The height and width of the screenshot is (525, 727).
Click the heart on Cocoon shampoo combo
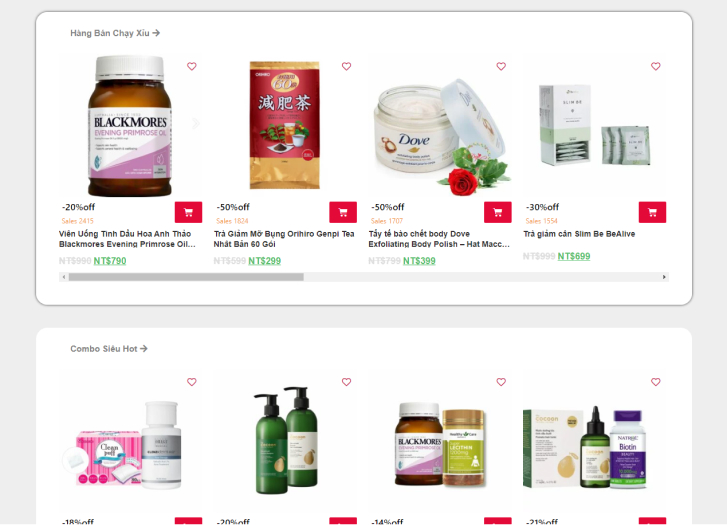pos(346,382)
